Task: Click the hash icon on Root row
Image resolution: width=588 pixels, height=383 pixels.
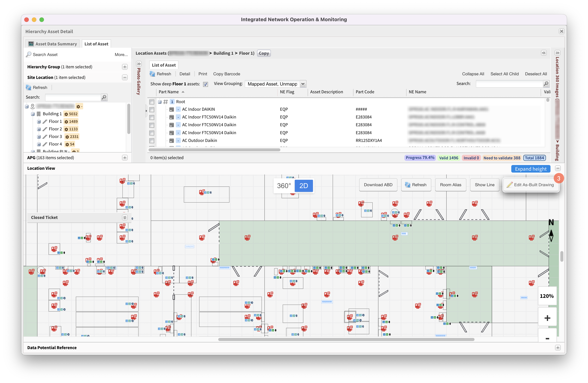Action: [166, 102]
